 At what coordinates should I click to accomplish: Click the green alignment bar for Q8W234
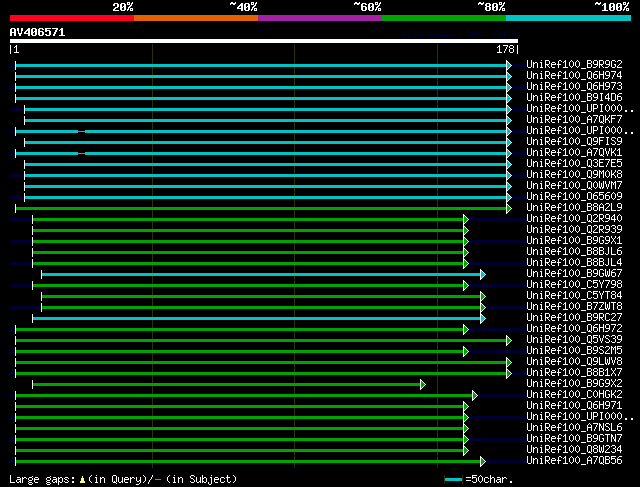click(x=240, y=451)
